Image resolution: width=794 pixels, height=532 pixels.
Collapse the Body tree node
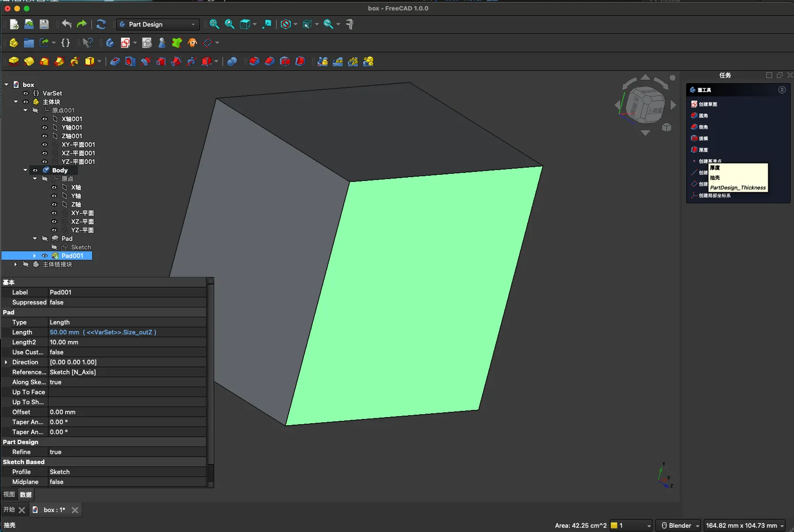[25, 170]
